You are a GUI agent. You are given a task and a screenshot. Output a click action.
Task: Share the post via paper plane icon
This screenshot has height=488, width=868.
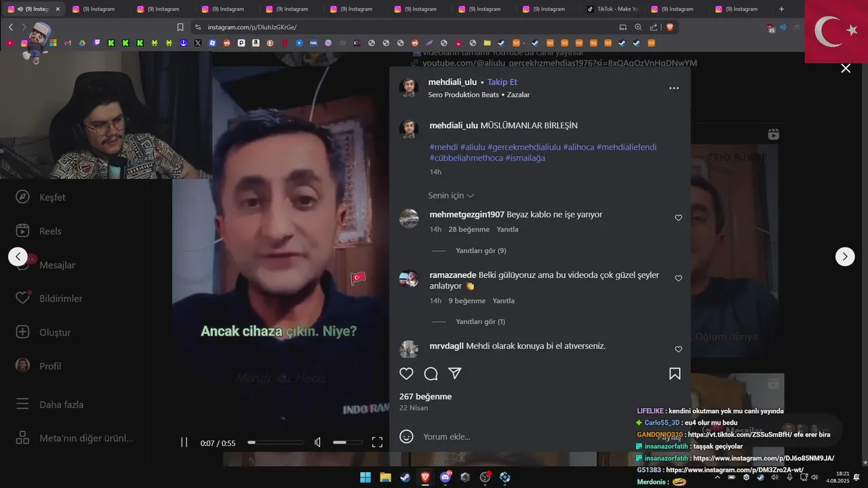tap(455, 373)
